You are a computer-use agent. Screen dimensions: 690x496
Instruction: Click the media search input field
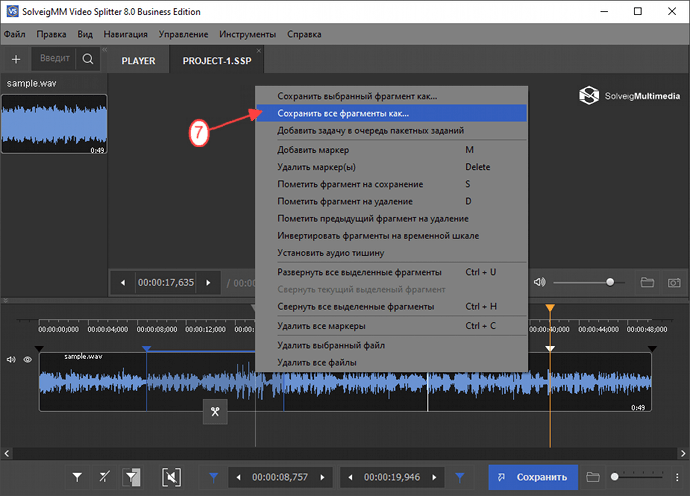point(54,59)
